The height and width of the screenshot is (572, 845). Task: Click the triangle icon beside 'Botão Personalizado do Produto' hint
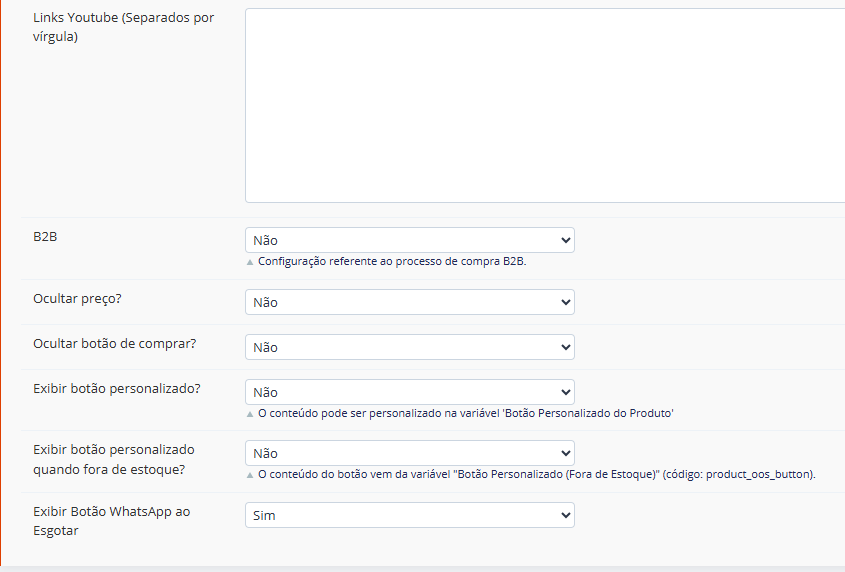pyautogui.click(x=250, y=414)
